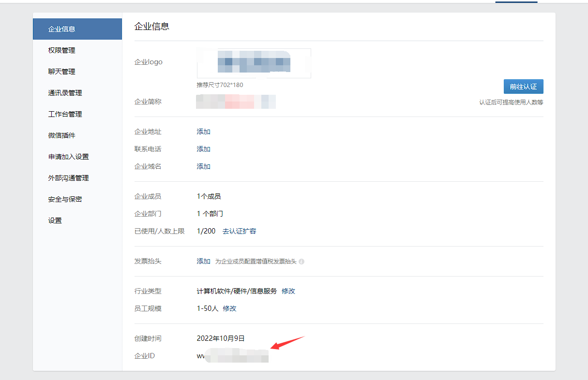Click 认证后可提高使用人数等 note
This screenshot has width=588, height=380.
[511, 102]
